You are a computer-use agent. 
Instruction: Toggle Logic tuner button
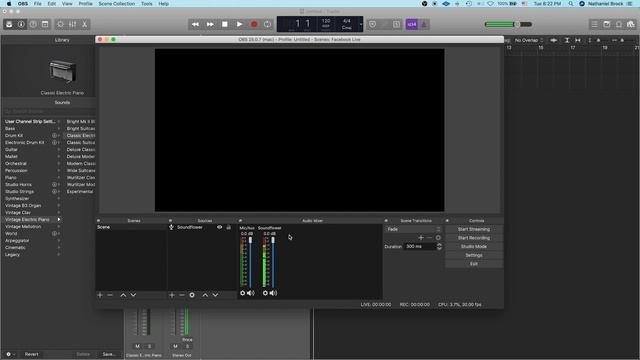coord(384,24)
